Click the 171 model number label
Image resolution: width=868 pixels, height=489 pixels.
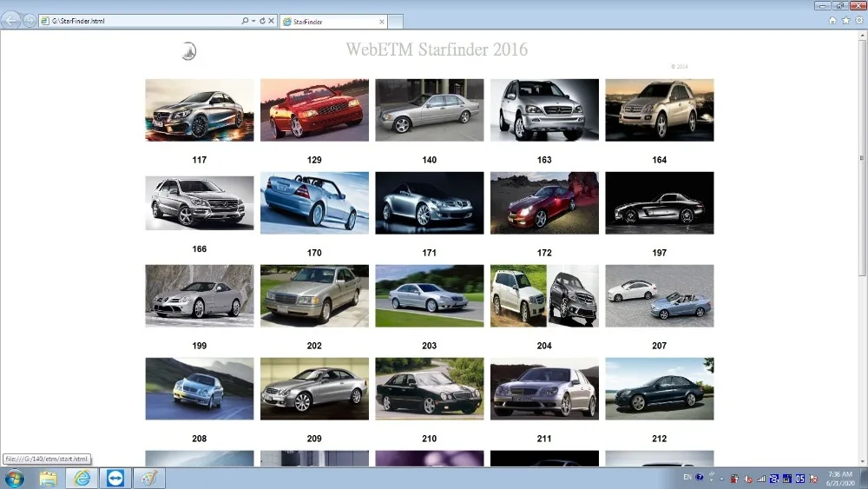(430, 253)
